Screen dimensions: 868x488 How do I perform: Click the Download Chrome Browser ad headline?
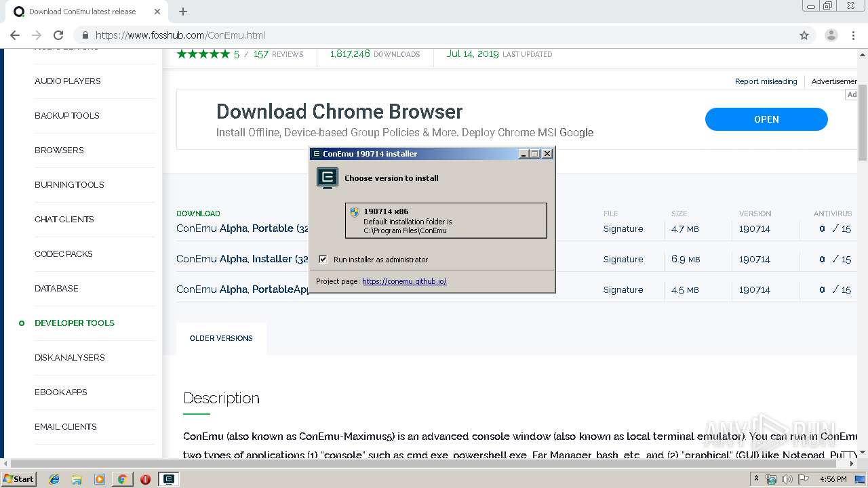click(339, 111)
